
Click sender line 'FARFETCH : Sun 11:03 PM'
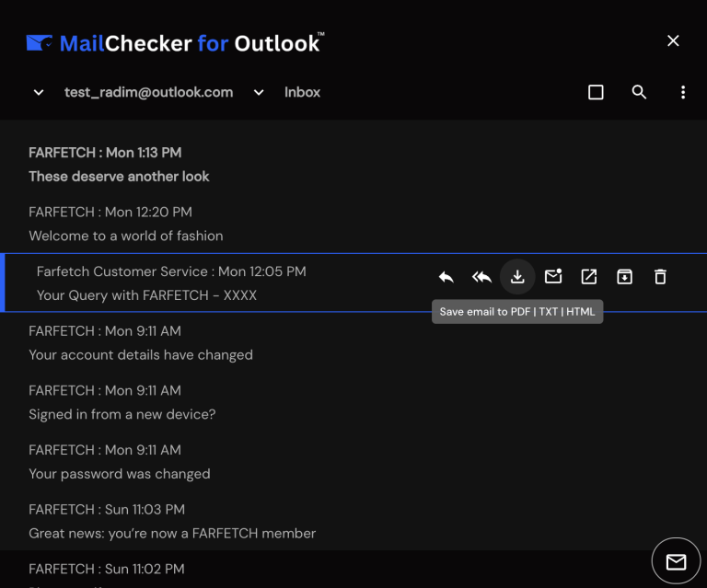point(107,510)
